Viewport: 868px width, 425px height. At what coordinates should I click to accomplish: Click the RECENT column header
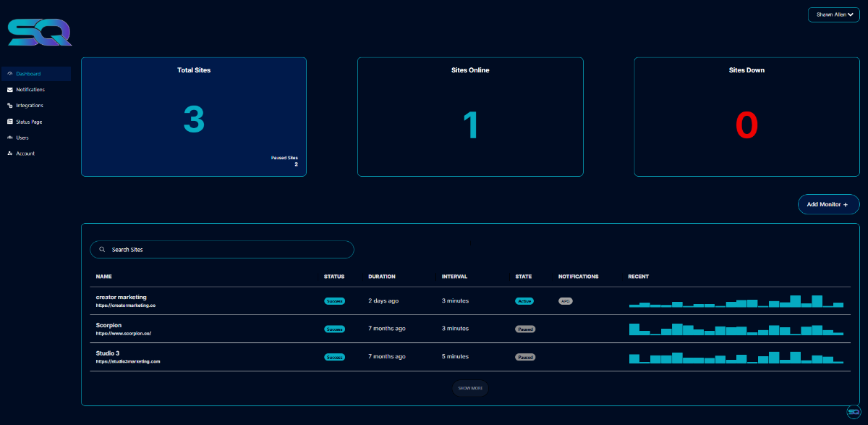[x=639, y=277]
